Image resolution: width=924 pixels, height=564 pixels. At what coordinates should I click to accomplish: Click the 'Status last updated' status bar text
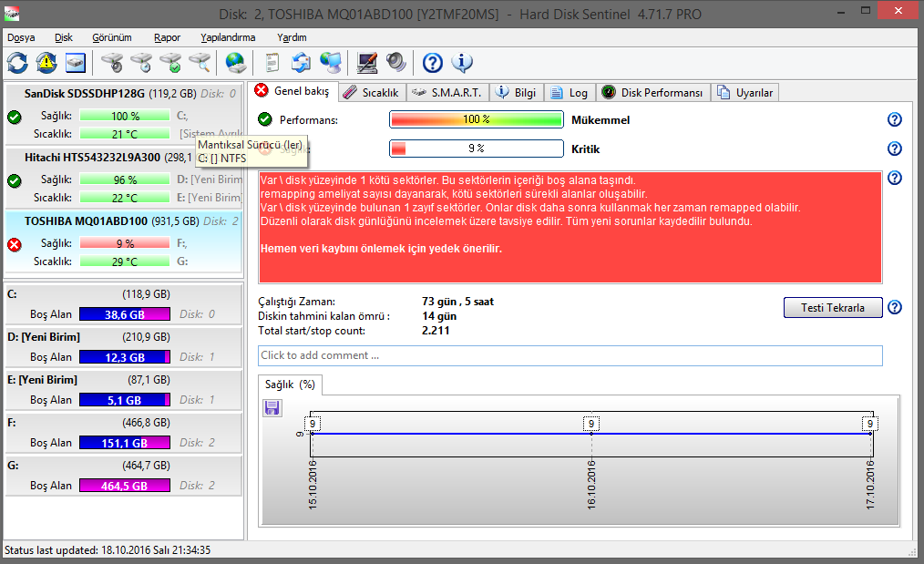(x=108, y=550)
